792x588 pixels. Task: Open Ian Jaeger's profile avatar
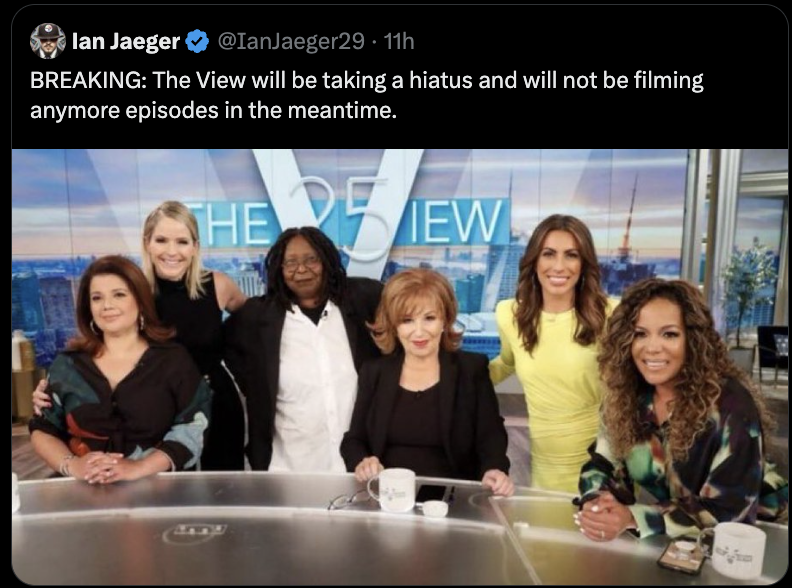coord(47,41)
